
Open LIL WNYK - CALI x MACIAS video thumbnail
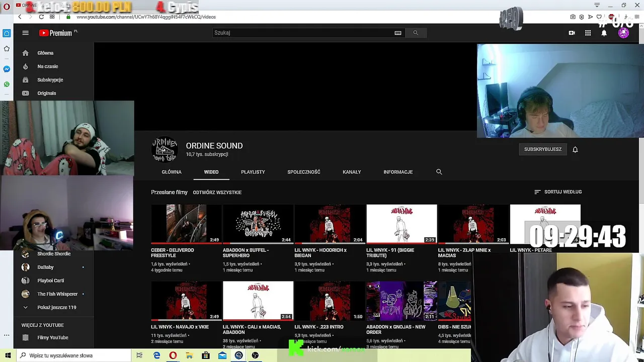(x=258, y=301)
